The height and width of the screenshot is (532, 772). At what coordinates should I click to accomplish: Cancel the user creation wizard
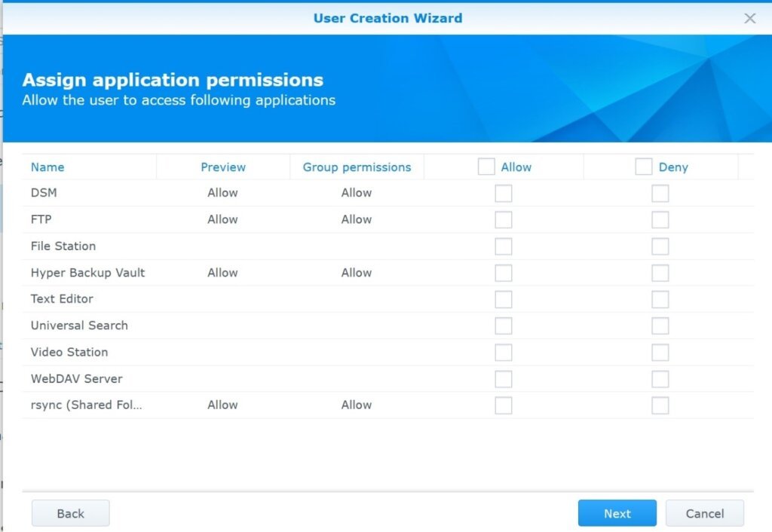(704, 513)
